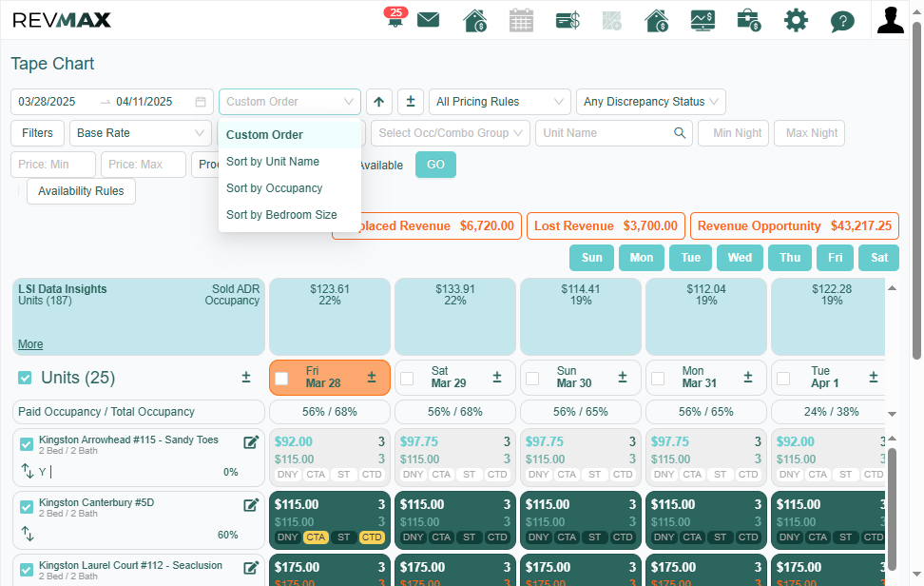Open the user profile icon

890,20
